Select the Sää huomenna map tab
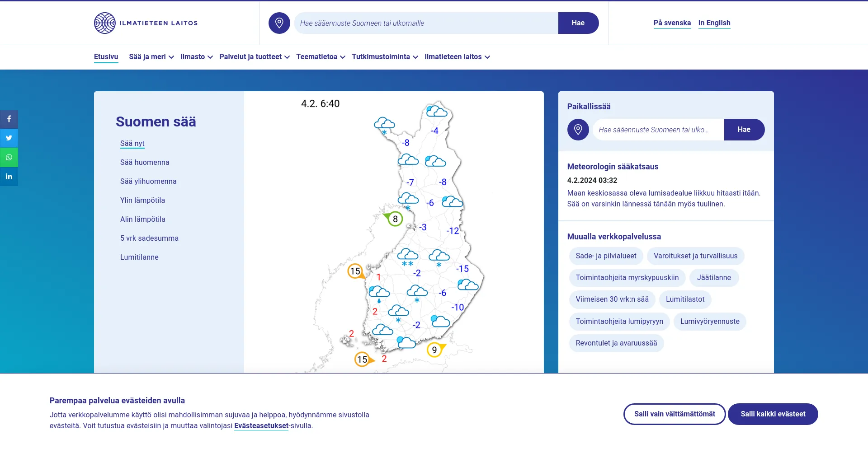 [x=145, y=163]
